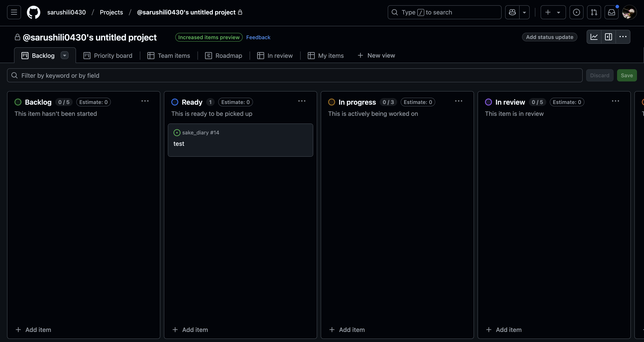Focus the Type / to search box
The width and height of the screenshot is (644, 342).
point(444,12)
